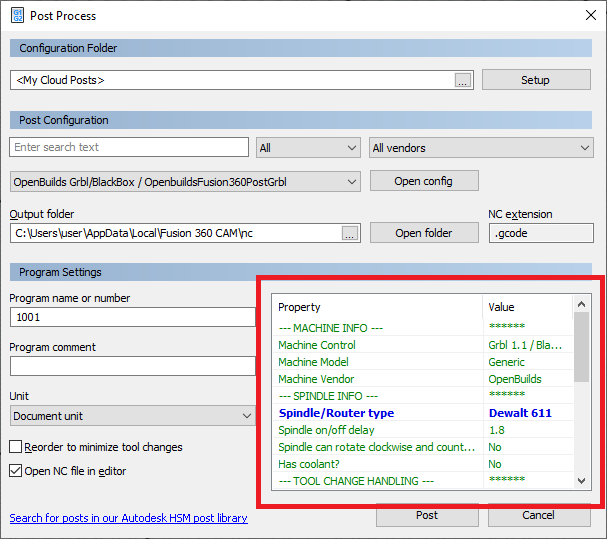The image size is (607, 539).
Task: Enable Reorder to minimize tool changes
Action: (x=16, y=447)
